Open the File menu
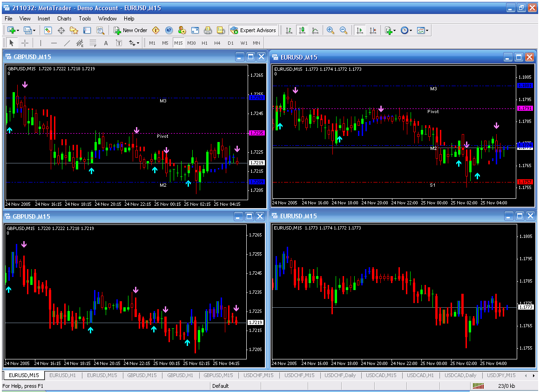 click(x=8, y=19)
